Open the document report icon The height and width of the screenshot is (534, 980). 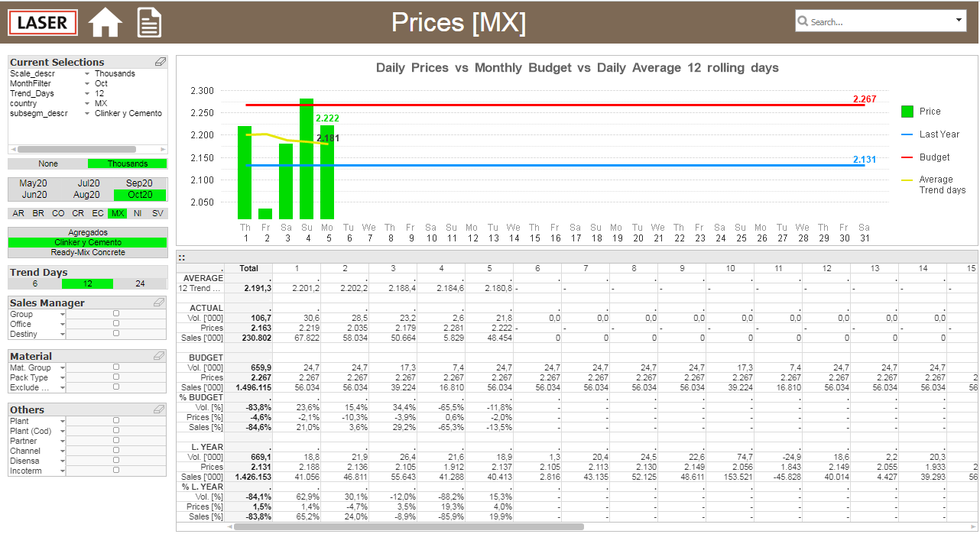click(149, 22)
